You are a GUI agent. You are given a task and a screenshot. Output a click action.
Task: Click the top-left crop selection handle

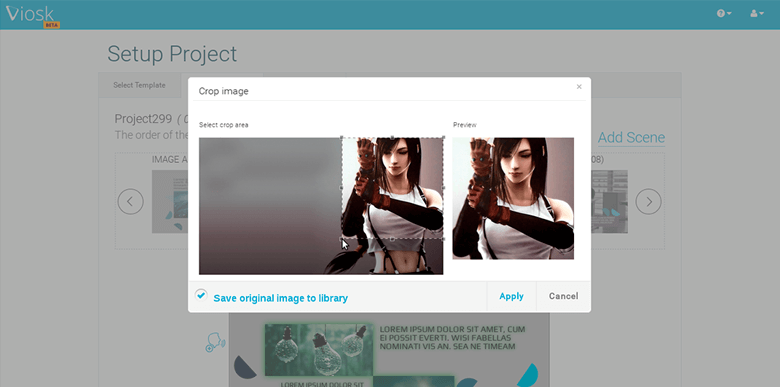point(342,138)
